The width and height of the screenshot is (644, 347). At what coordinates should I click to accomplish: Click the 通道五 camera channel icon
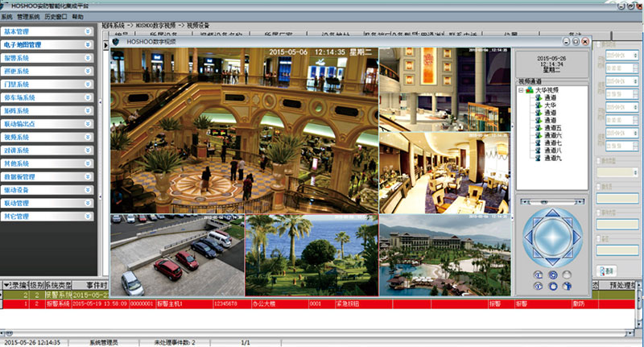pyautogui.click(x=537, y=128)
